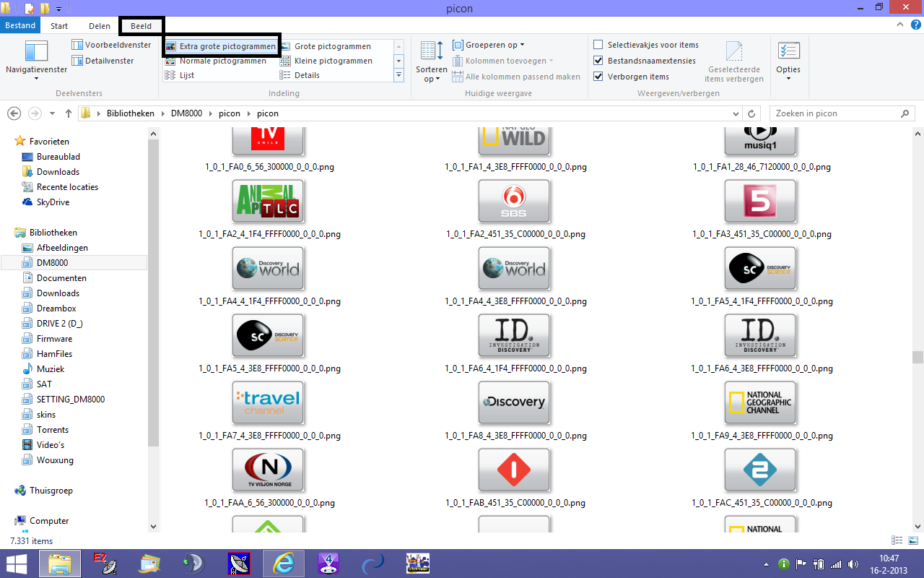Choose Normale pictogrammen view

216,61
